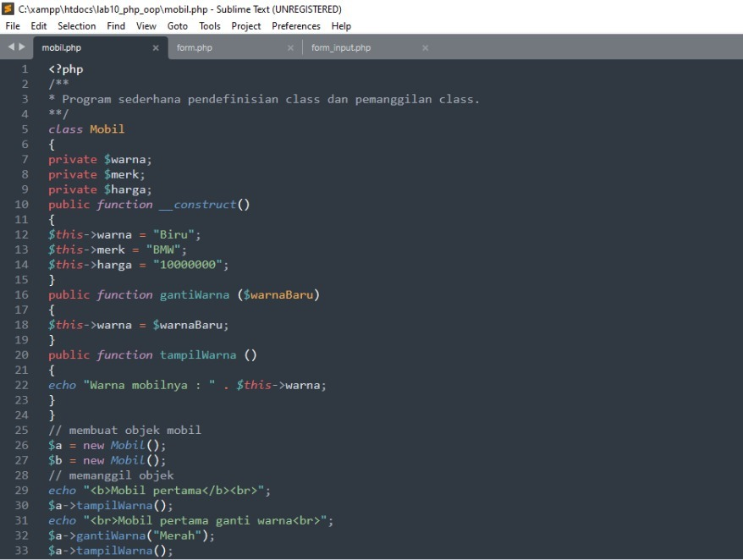Click line number 16 in gutter
The width and height of the screenshot is (743, 560).
tap(21, 294)
